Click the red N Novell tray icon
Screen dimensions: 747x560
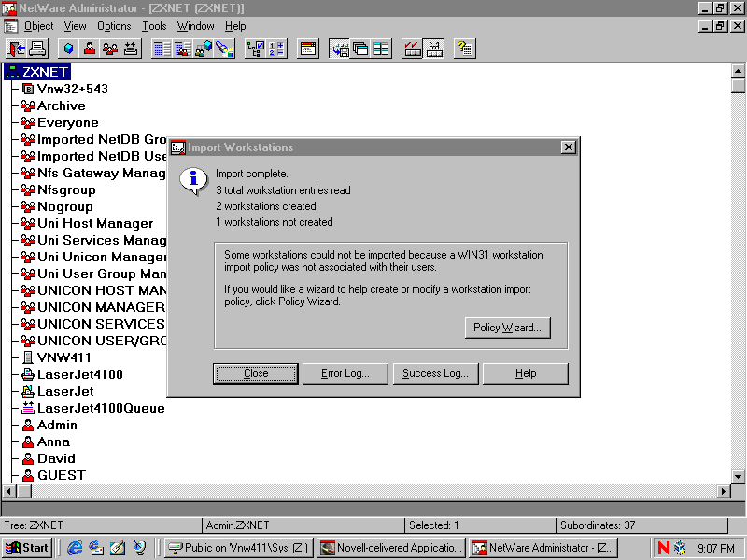pos(663,548)
